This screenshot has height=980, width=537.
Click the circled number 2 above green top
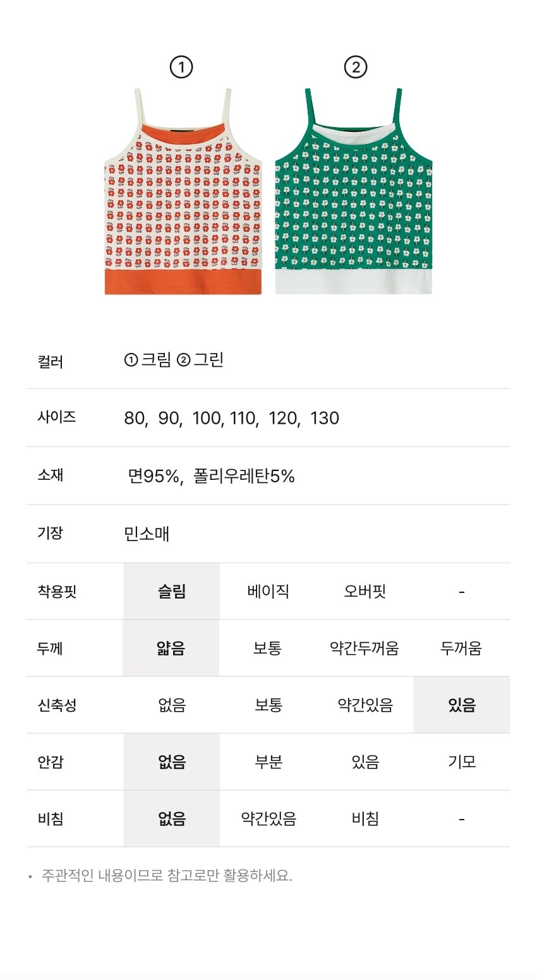[355, 67]
